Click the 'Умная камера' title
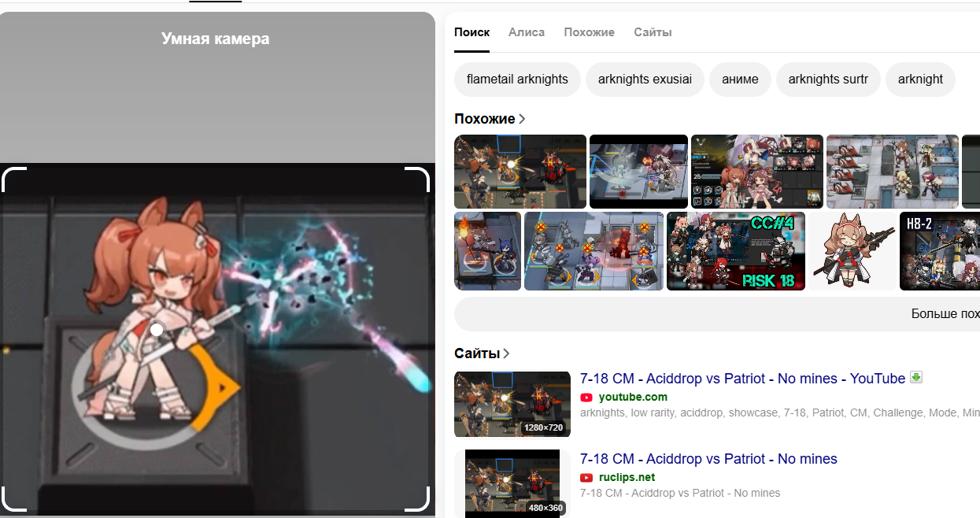This screenshot has width=980, height=518. coord(215,39)
